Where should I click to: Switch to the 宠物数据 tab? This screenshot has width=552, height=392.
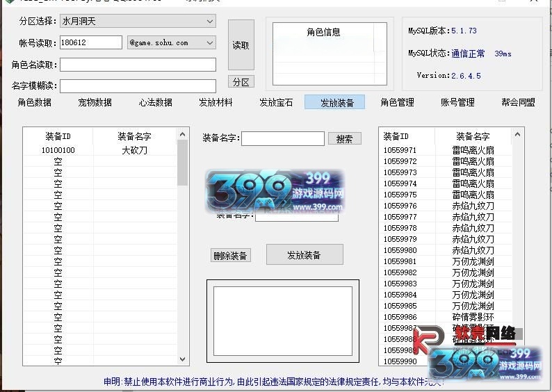tap(95, 102)
